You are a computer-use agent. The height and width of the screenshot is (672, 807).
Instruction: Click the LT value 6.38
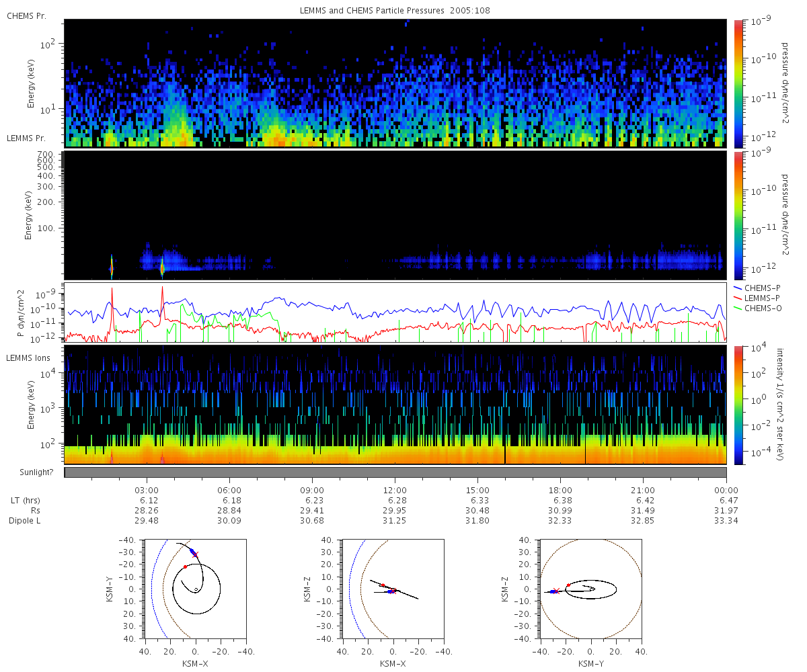tap(562, 501)
